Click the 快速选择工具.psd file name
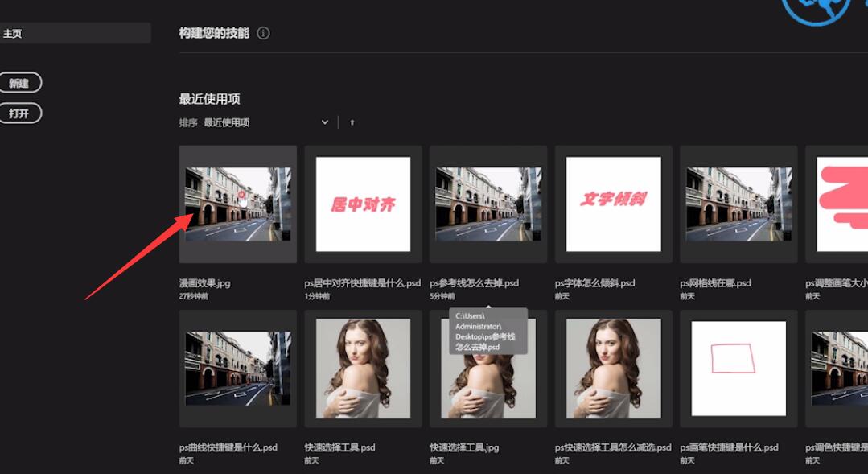This screenshot has height=474, width=868. [x=340, y=447]
